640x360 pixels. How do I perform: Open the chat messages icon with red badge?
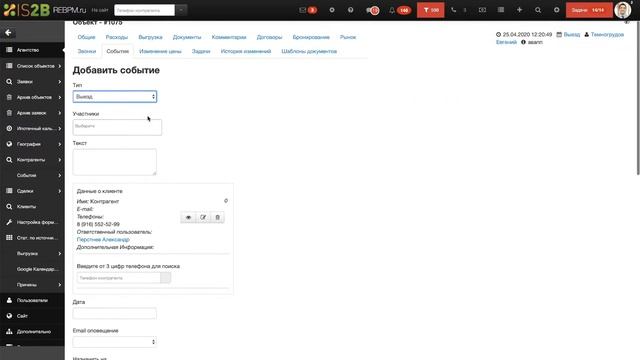point(372,10)
